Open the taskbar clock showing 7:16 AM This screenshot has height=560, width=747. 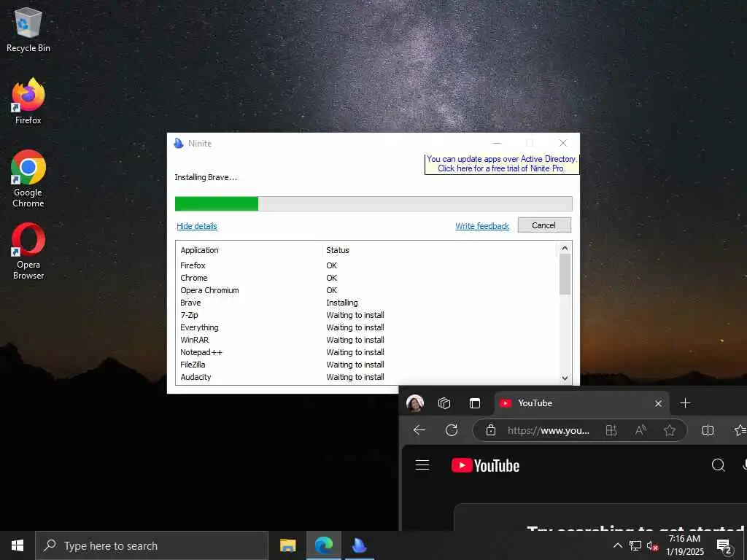(684, 545)
